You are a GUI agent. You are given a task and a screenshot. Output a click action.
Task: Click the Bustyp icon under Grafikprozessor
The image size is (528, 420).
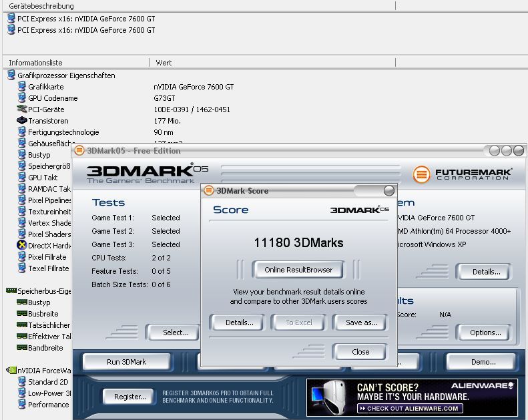(x=22, y=154)
